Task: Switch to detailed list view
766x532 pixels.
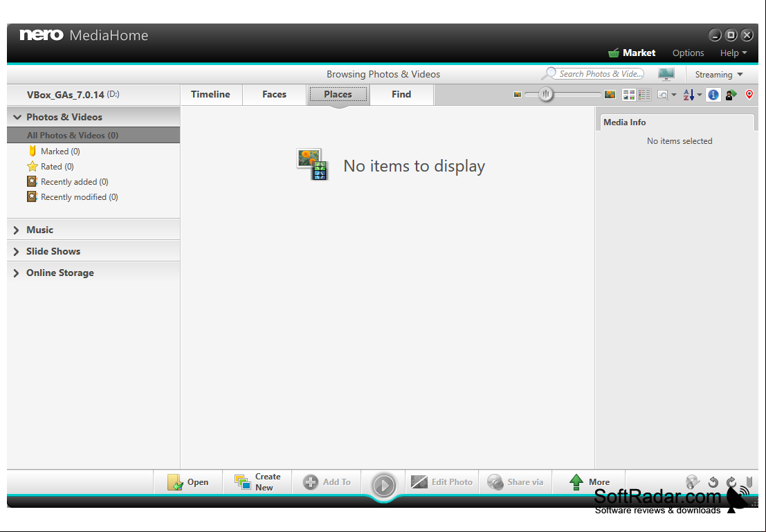Action: (x=644, y=94)
